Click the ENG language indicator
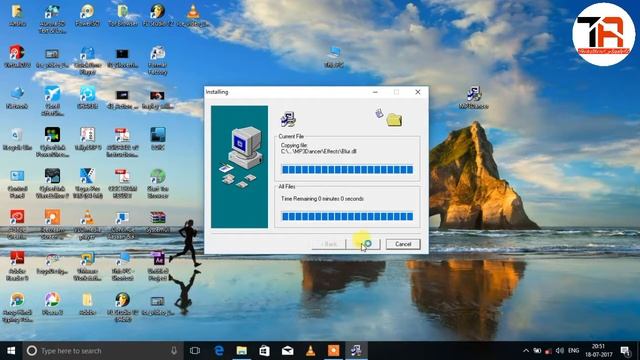Screen dimensions: 640x360 click(573, 351)
